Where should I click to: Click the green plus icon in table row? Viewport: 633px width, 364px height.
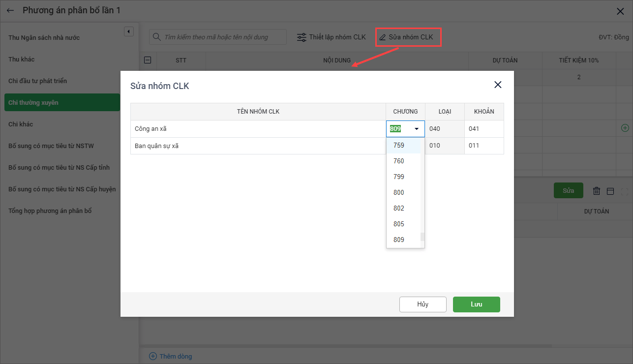625,128
